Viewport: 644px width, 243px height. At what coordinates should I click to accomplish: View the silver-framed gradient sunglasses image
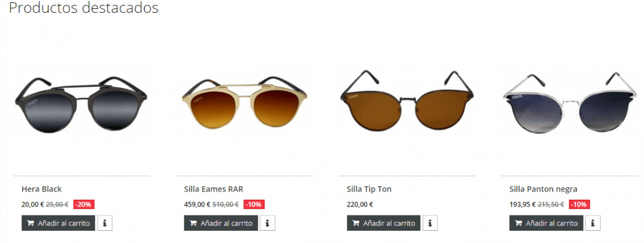pos(569,103)
